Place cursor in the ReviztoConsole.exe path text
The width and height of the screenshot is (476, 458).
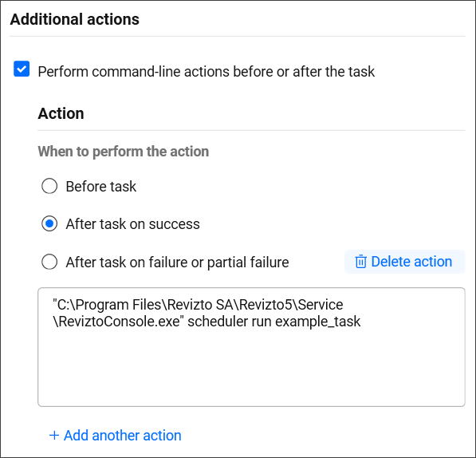coord(118,322)
